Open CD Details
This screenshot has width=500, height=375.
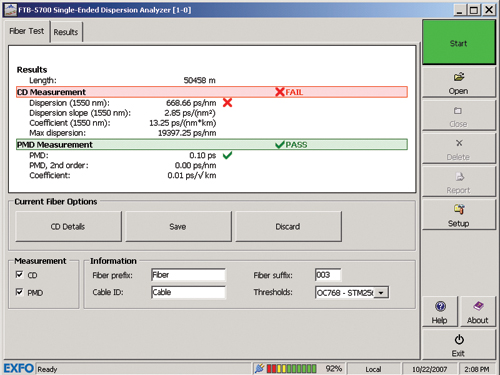68,226
